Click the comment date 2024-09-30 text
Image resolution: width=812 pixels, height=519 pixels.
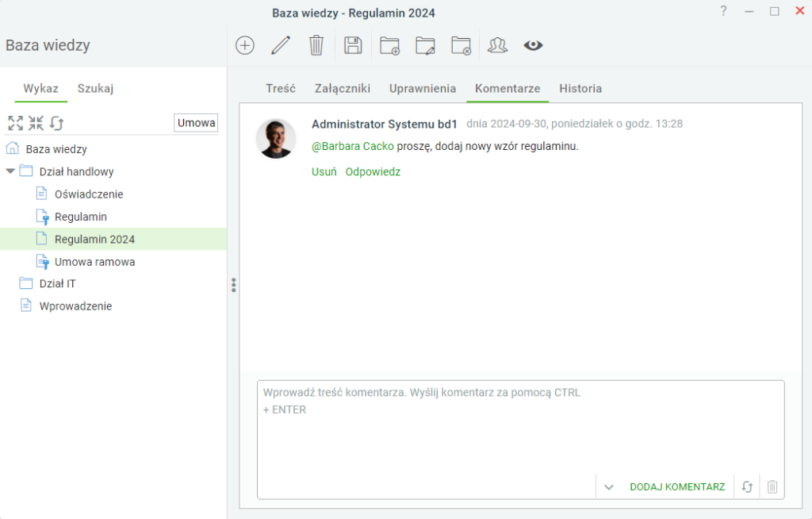[x=574, y=124]
